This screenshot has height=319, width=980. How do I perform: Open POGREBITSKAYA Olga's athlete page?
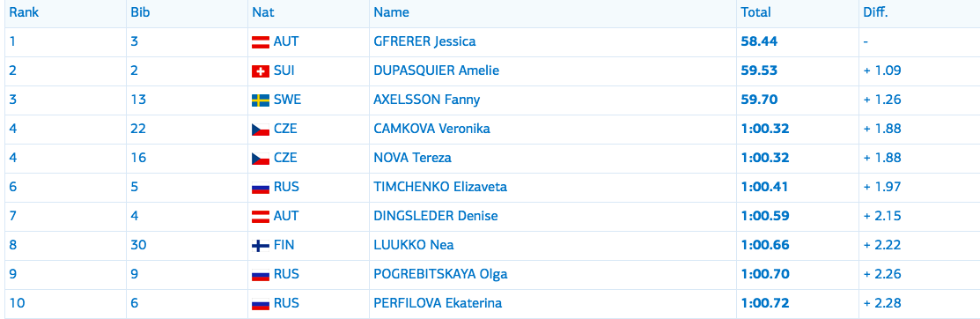tap(440, 274)
